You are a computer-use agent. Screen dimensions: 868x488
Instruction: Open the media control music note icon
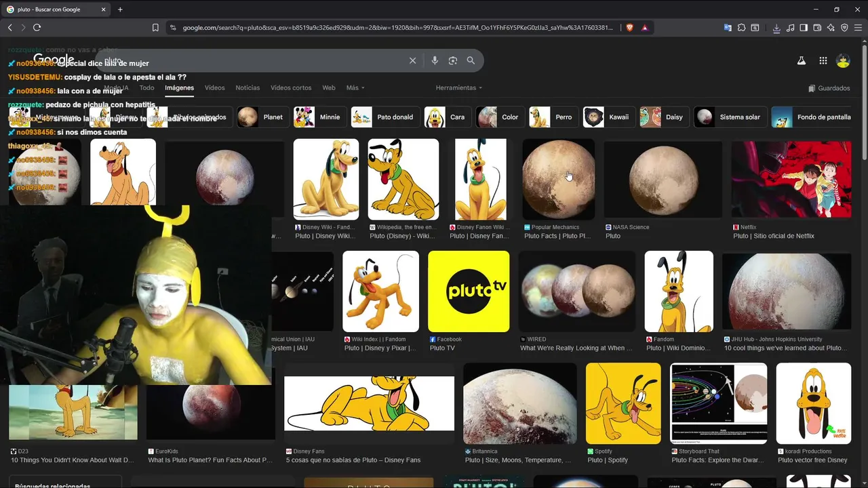[x=790, y=28]
